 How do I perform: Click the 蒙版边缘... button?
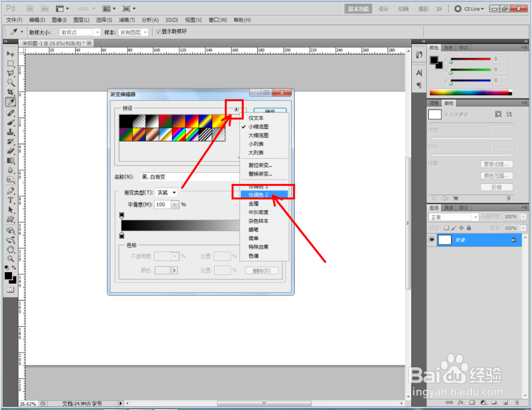point(496,164)
